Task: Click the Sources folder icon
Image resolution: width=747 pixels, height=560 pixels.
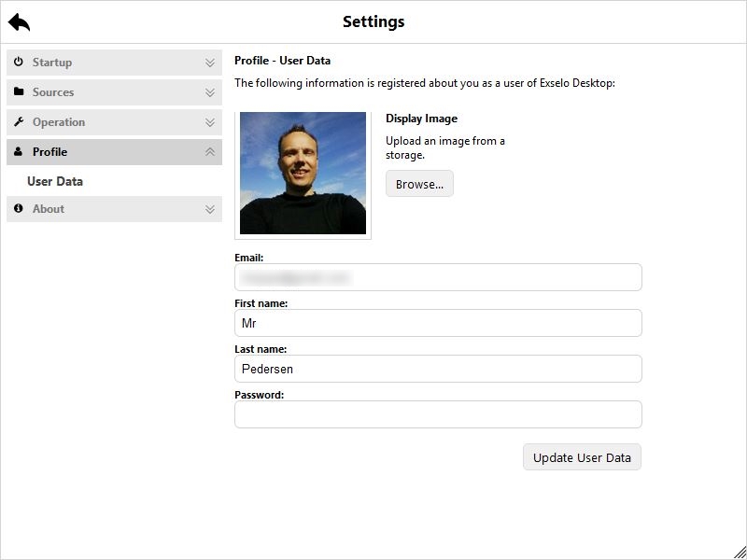Action: click(19, 91)
